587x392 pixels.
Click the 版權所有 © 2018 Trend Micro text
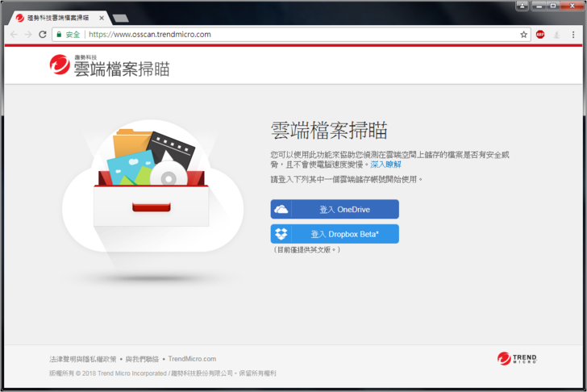tap(163, 373)
